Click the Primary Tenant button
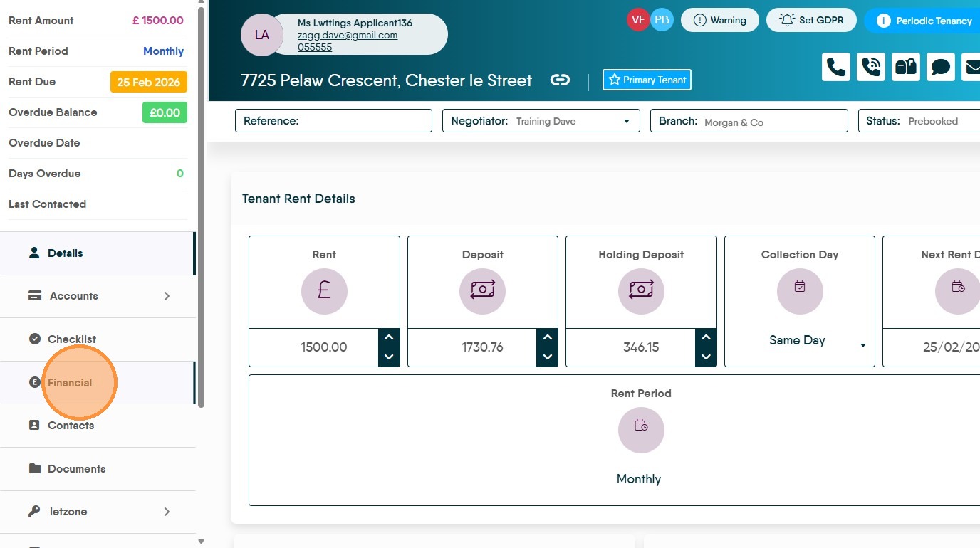This screenshot has width=980, height=548. (x=647, y=80)
